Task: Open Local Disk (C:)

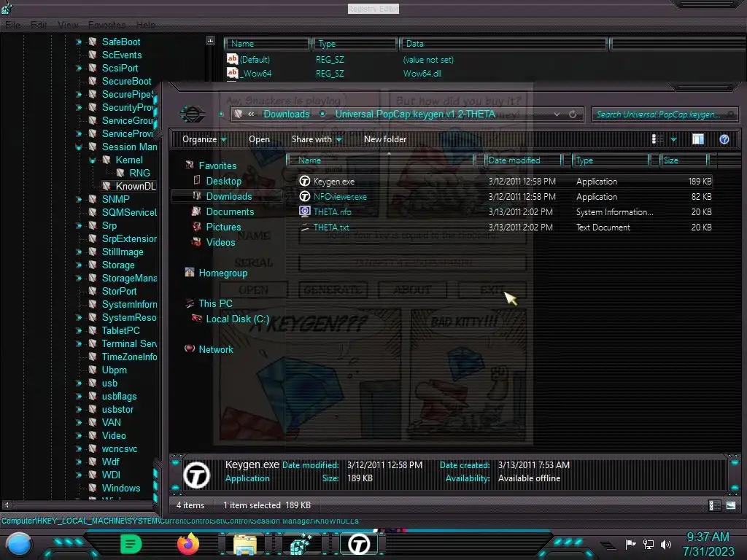Action: [237, 319]
